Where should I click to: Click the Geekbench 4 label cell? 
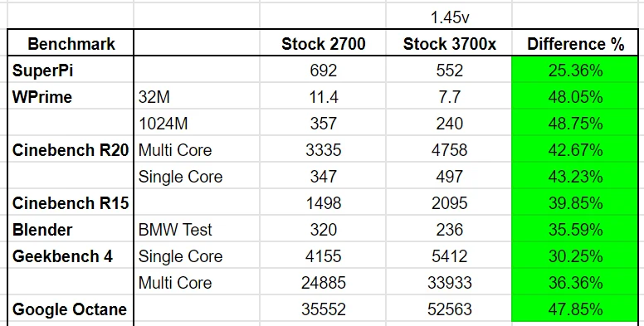tap(71, 256)
